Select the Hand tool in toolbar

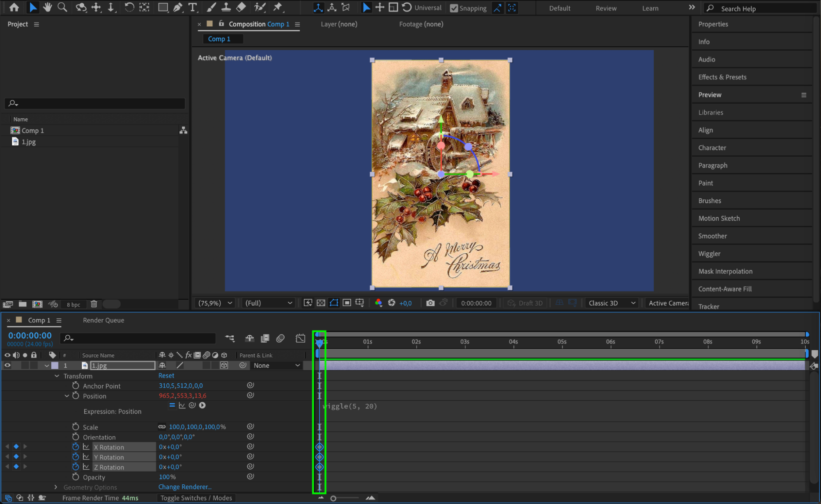point(48,7)
